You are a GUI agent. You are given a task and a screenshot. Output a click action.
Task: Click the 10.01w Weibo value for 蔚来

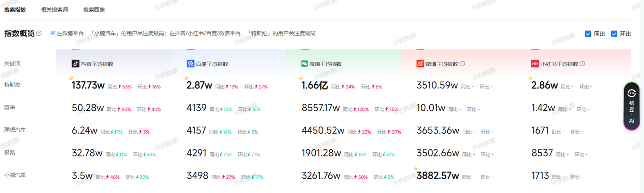point(431,108)
